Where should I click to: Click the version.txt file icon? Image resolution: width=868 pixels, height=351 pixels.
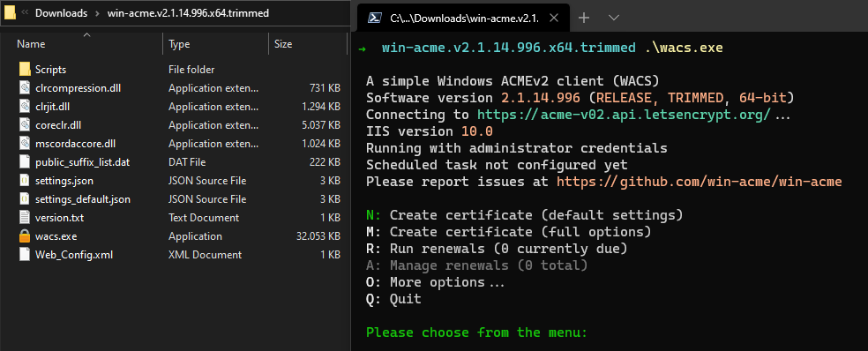point(25,218)
